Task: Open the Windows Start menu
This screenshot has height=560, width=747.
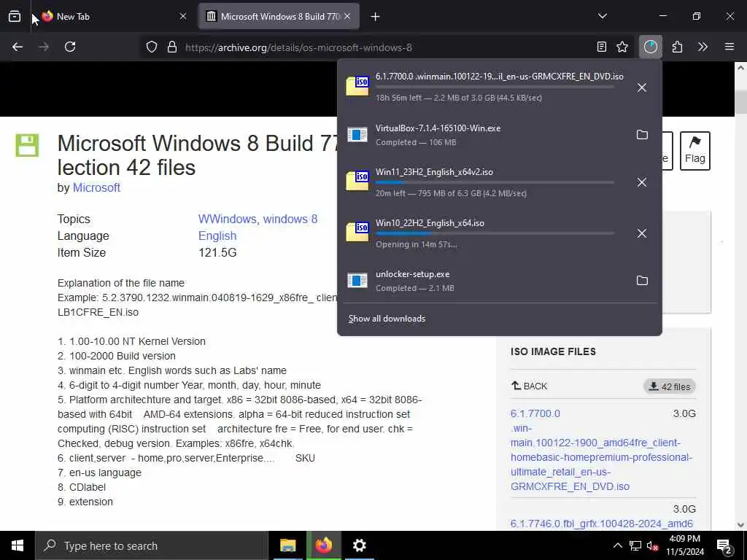Action: 18,545
